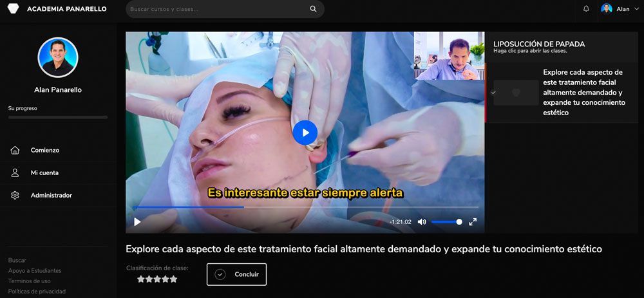Click Alan Panarello's profile picture in sidebar
This screenshot has height=298, width=644.
(58, 57)
